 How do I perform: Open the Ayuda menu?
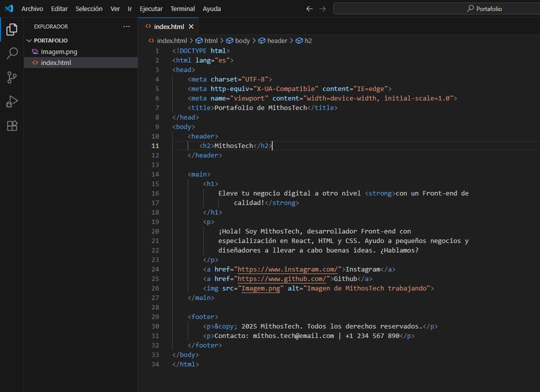coord(212,8)
